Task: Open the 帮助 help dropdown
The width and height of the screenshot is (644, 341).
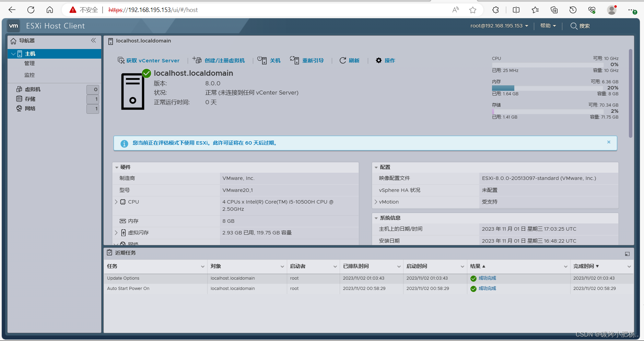Action: (548, 26)
